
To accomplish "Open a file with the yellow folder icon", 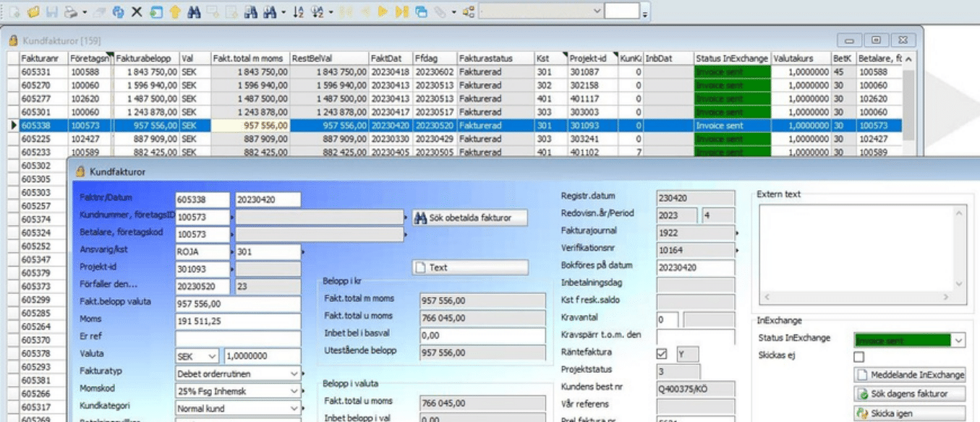I will pyautogui.click(x=33, y=12).
